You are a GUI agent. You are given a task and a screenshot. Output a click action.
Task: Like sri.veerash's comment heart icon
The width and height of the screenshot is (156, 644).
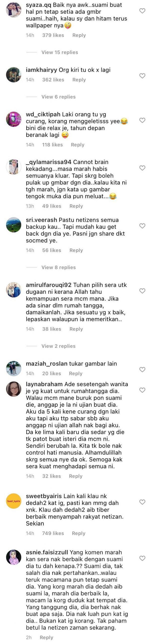point(142,226)
